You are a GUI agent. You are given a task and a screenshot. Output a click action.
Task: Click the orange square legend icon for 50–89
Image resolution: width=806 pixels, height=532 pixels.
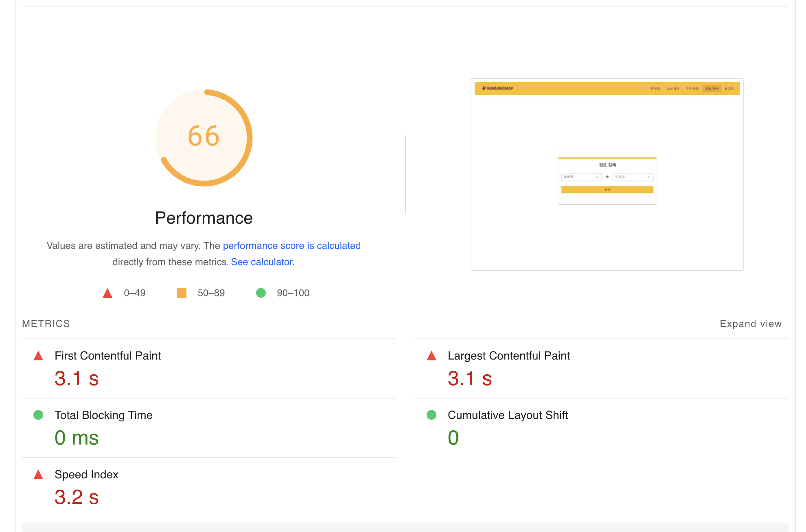[182, 293]
